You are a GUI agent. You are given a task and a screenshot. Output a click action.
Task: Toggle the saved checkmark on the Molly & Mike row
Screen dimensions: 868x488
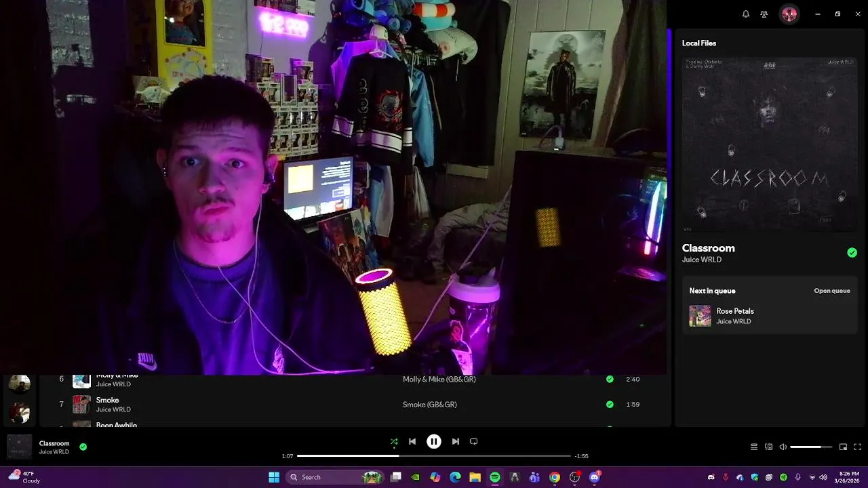pyautogui.click(x=610, y=380)
